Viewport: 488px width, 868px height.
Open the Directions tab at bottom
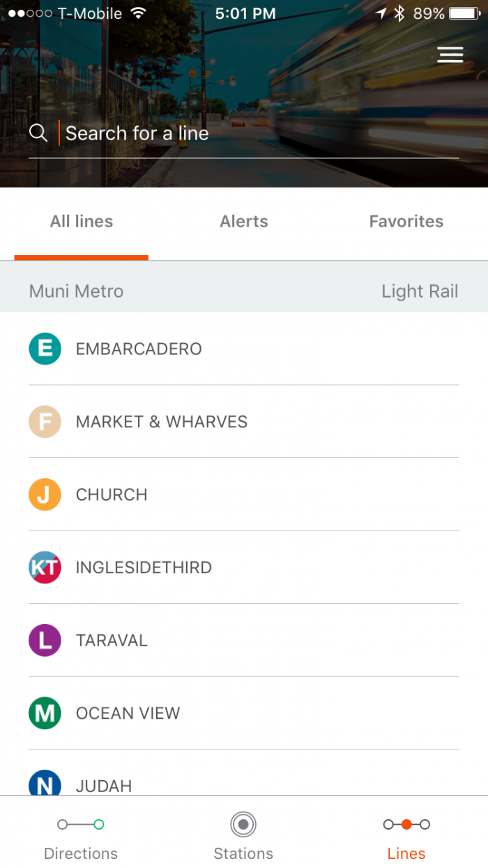[x=81, y=835]
